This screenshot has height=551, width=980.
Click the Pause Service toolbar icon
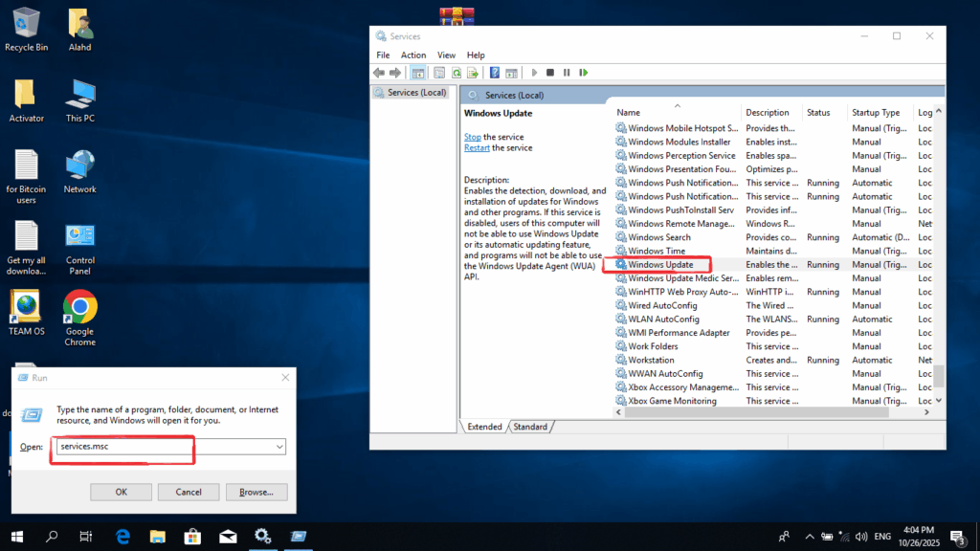click(x=567, y=73)
